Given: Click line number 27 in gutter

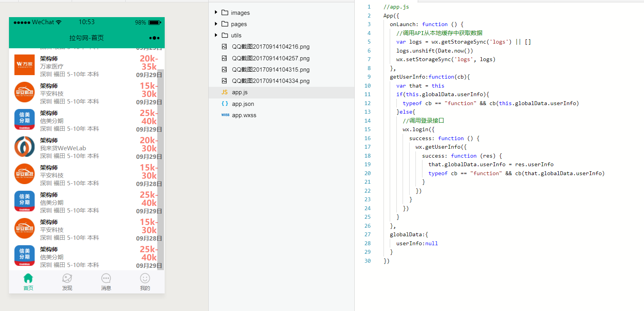Looking at the screenshot, I should point(368,234).
